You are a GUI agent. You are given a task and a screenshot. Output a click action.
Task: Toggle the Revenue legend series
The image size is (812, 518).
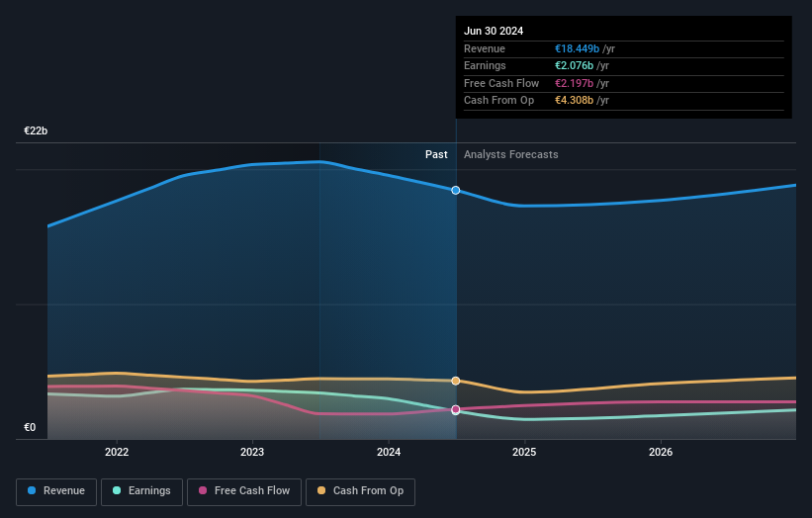click(x=56, y=491)
